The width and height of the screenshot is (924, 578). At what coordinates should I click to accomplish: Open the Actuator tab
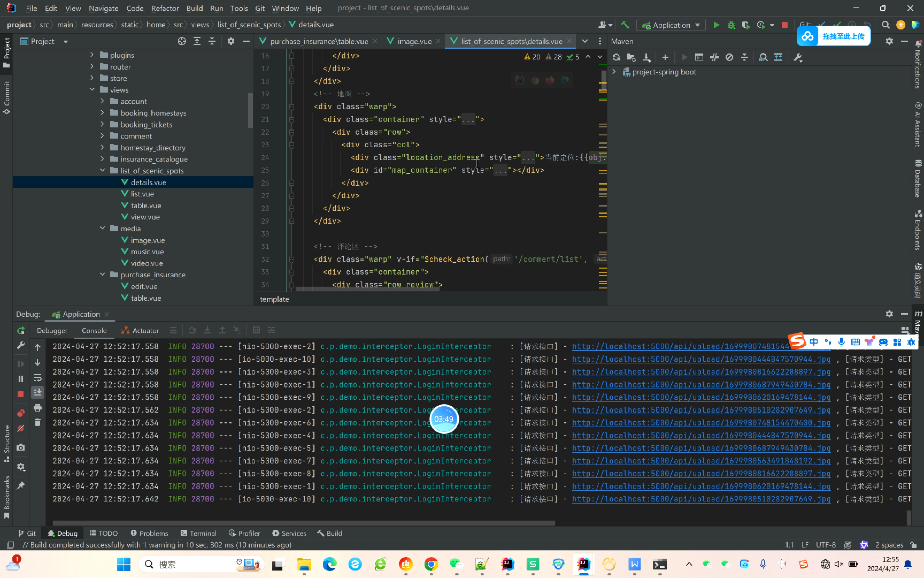tap(140, 331)
